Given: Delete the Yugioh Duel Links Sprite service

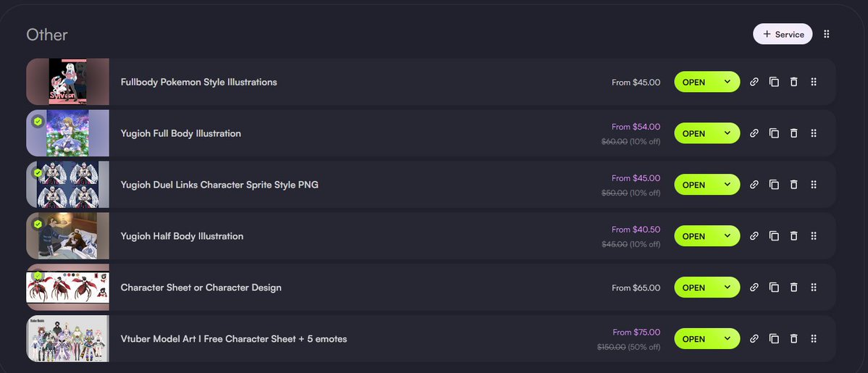Looking at the screenshot, I should coord(794,185).
